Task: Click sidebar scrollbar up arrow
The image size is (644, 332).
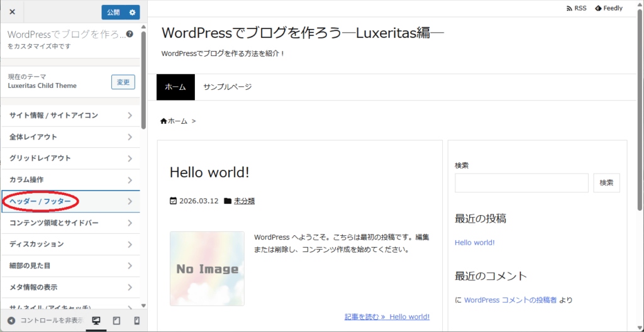Action: click(143, 27)
